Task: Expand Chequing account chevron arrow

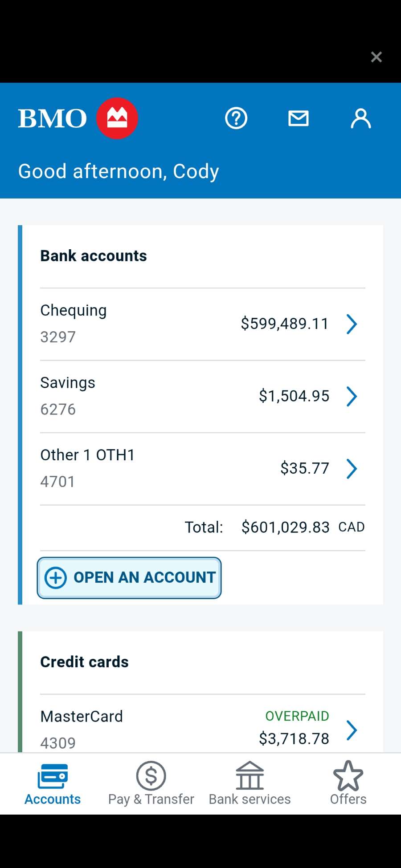Action: coord(352,324)
